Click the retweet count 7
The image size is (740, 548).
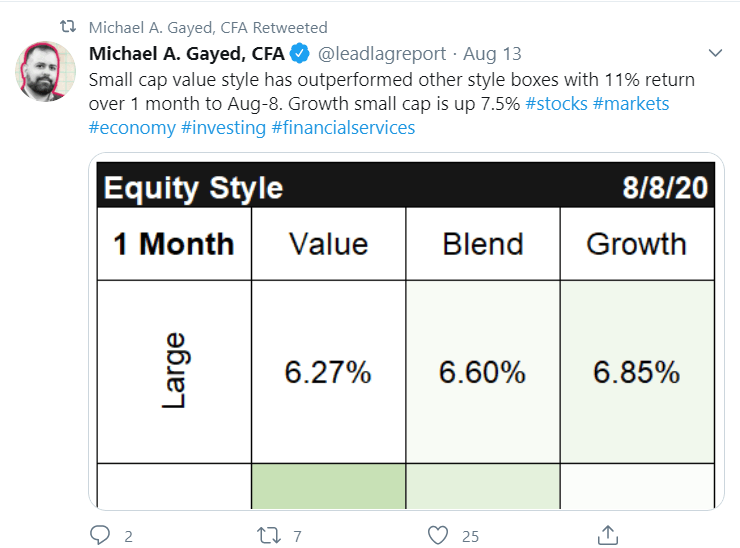click(297, 536)
